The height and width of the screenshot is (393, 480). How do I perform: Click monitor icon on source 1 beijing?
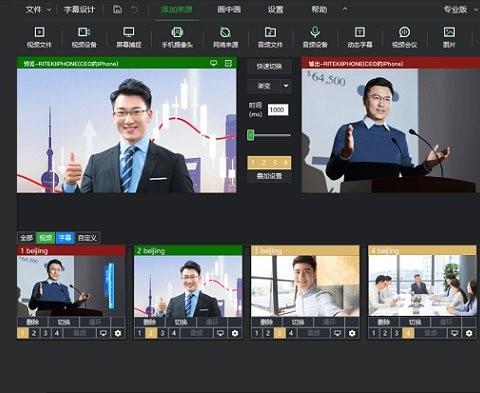click(103, 333)
